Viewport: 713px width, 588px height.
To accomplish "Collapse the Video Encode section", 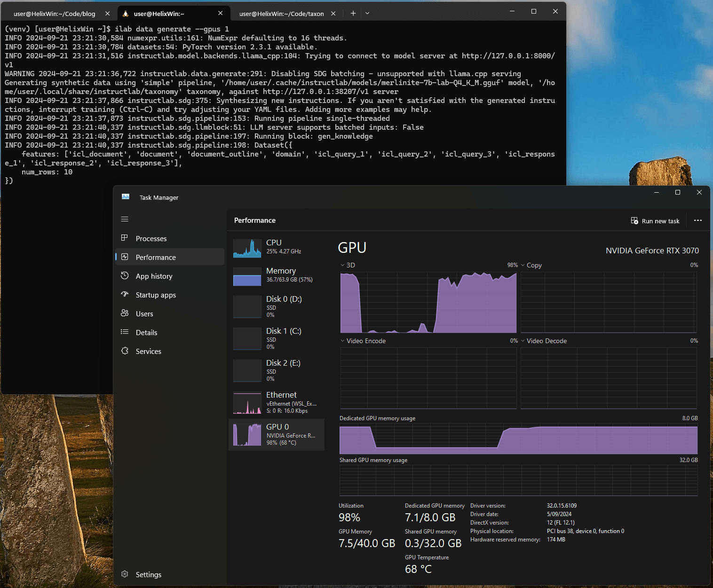I will click(x=342, y=340).
